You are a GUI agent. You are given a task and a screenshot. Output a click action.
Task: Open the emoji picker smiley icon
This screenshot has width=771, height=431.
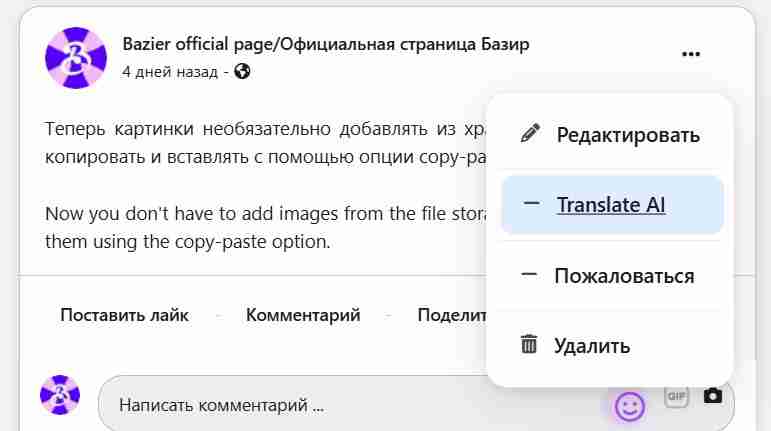tap(629, 405)
